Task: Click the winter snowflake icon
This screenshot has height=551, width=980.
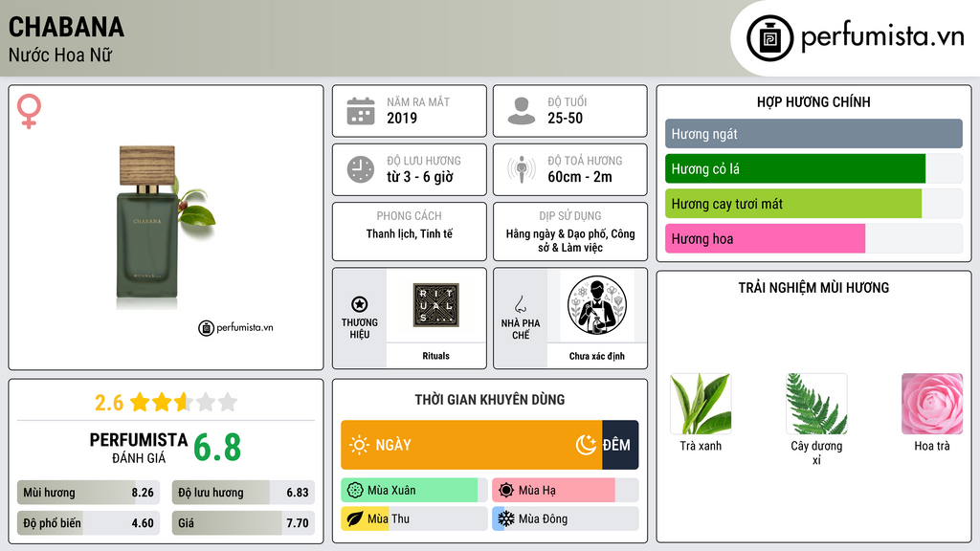Action: click(506, 518)
